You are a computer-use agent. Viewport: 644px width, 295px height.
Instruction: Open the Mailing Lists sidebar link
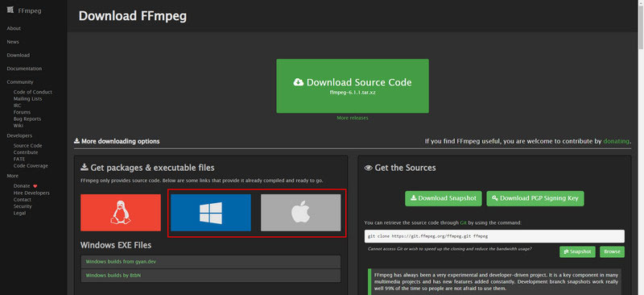point(27,99)
